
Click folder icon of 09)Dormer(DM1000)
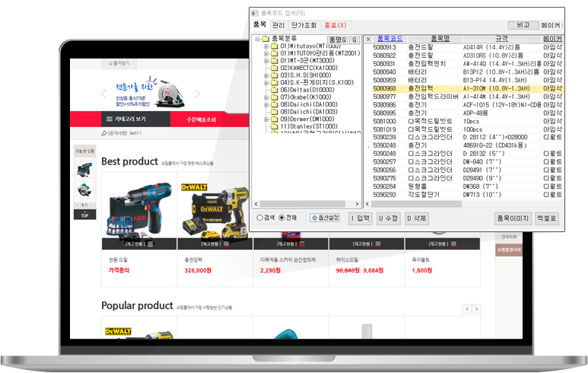click(274, 120)
